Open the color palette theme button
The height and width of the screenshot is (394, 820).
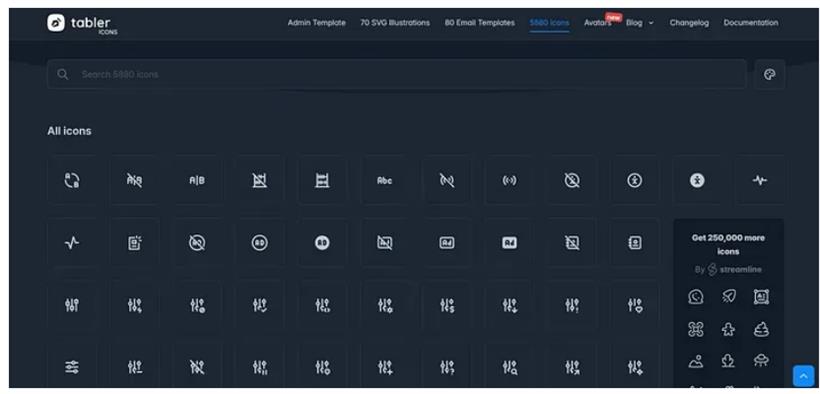(x=769, y=74)
